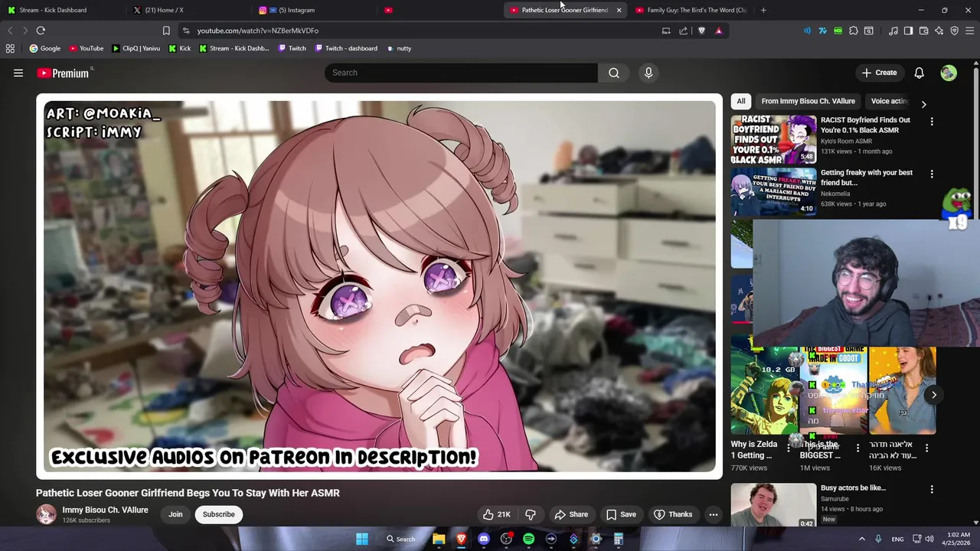Open ClipQ | Yanivu bookmark
This screenshot has height=551, width=980.
[136, 48]
